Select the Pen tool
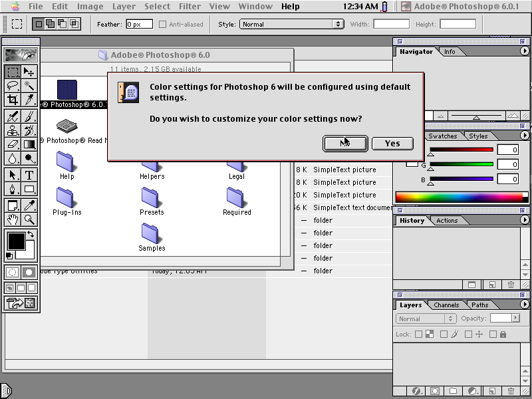This screenshot has height=399, width=532. point(13,189)
